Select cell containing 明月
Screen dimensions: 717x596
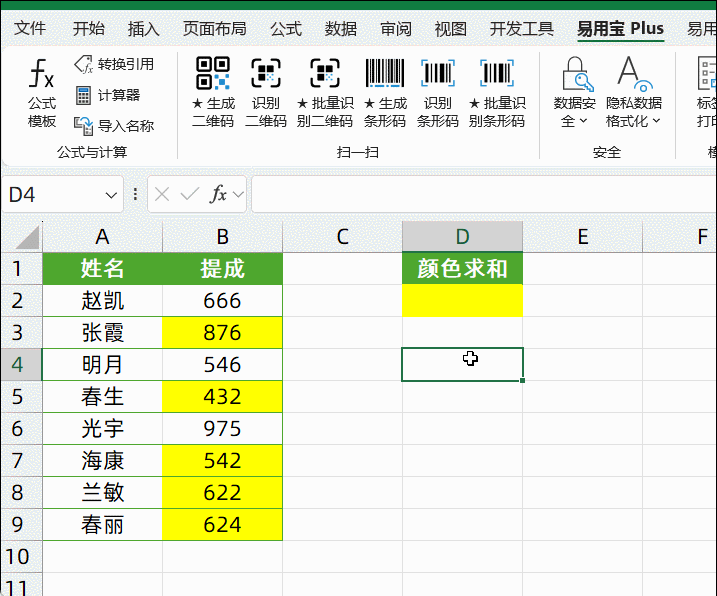102,365
